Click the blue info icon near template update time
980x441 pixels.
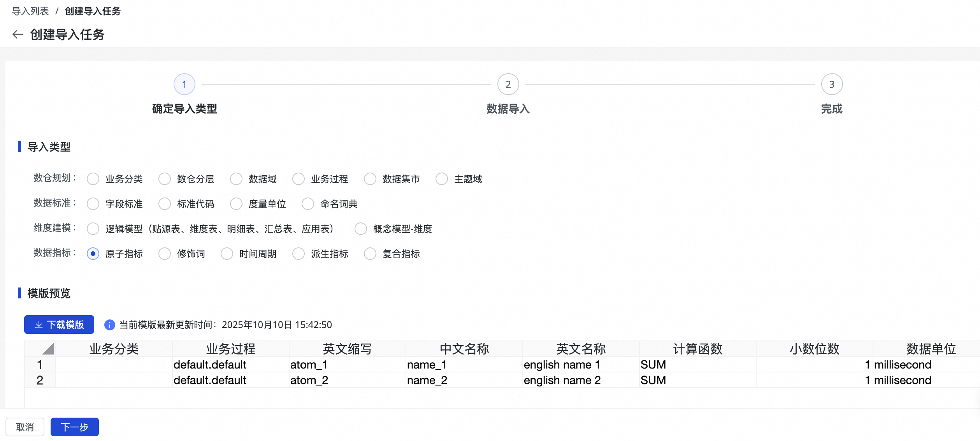(109, 325)
